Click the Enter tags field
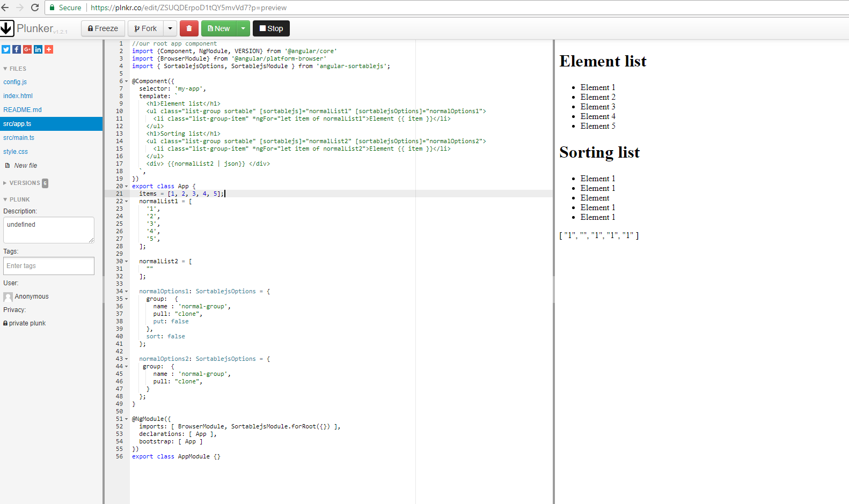Screen dimensions: 849x504 coord(49,266)
